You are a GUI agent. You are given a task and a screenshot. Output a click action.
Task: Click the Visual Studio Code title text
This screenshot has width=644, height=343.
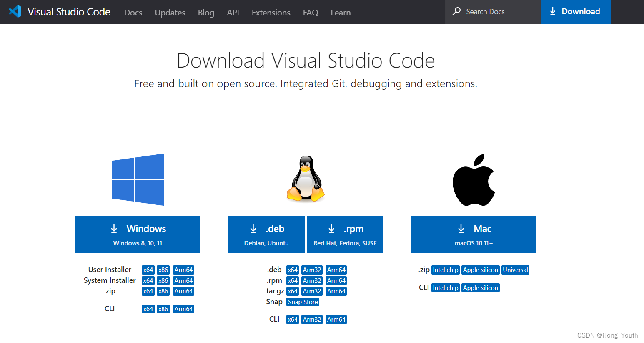point(69,12)
